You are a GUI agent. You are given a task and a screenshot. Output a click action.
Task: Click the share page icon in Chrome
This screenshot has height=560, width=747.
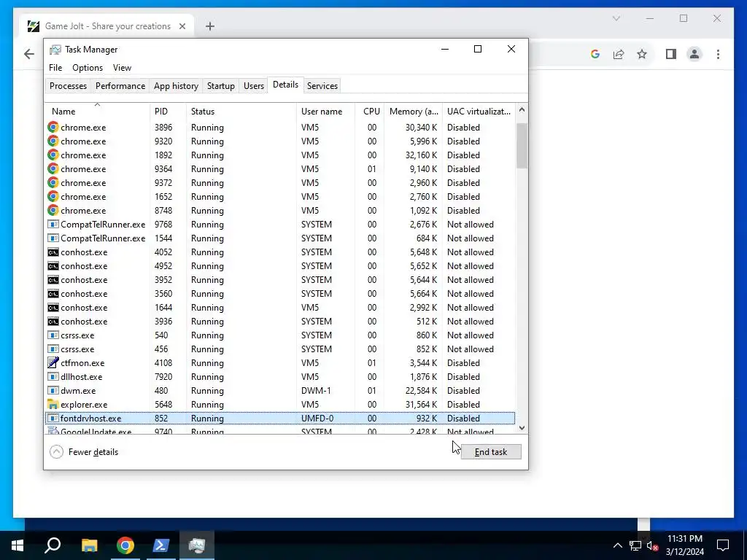coord(619,54)
